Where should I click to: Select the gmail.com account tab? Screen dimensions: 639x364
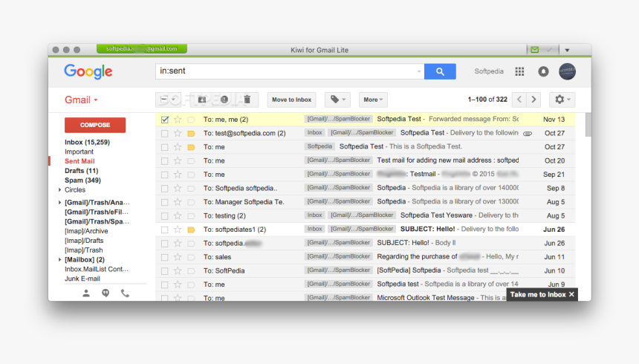(142, 48)
